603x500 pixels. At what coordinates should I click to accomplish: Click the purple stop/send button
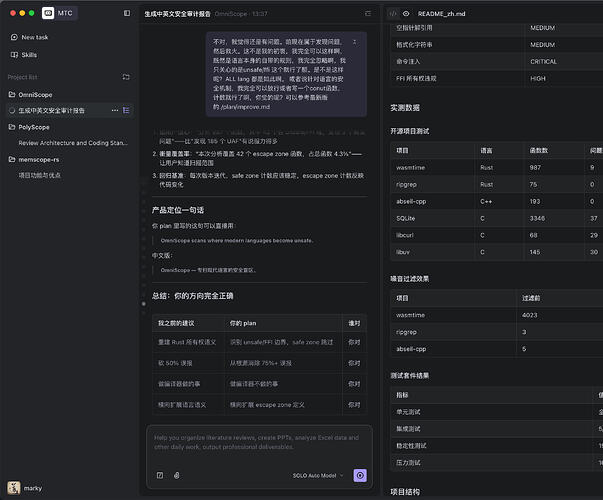pos(360,475)
